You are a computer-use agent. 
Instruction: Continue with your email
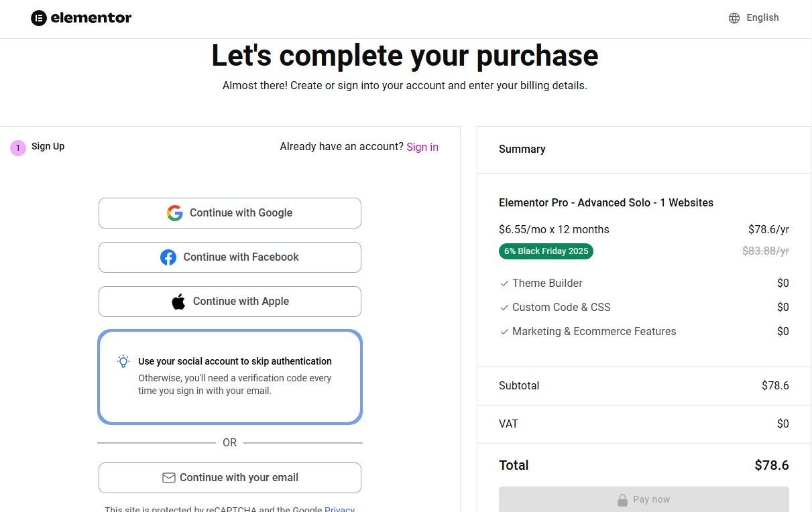pyautogui.click(x=230, y=478)
